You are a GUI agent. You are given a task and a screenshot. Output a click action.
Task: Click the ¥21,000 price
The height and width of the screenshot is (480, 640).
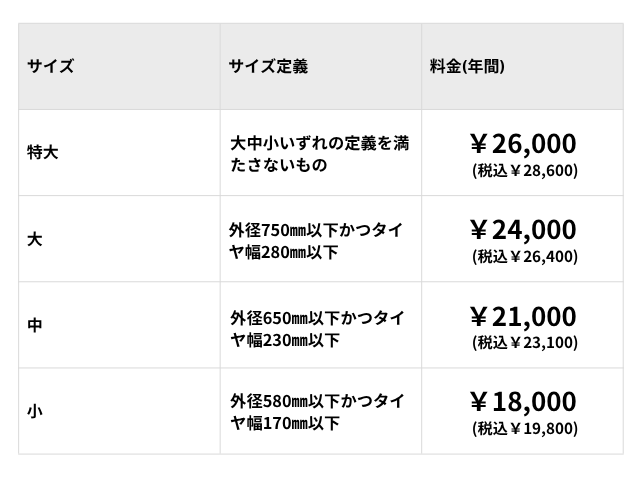point(523,316)
